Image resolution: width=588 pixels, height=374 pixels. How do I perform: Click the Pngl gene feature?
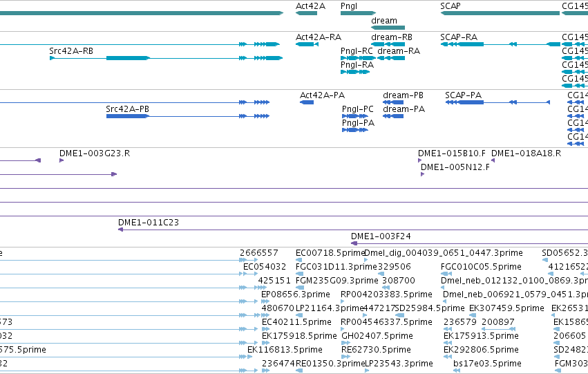click(x=358, y=13)
